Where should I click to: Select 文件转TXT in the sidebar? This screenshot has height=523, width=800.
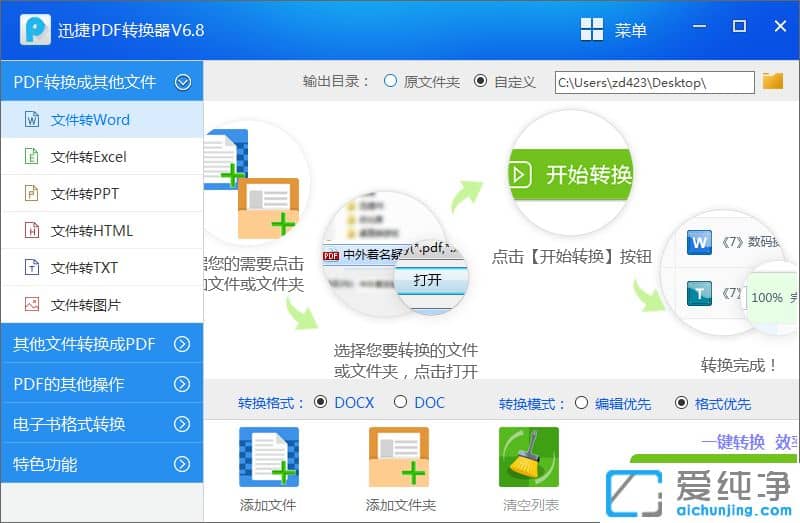102,267
